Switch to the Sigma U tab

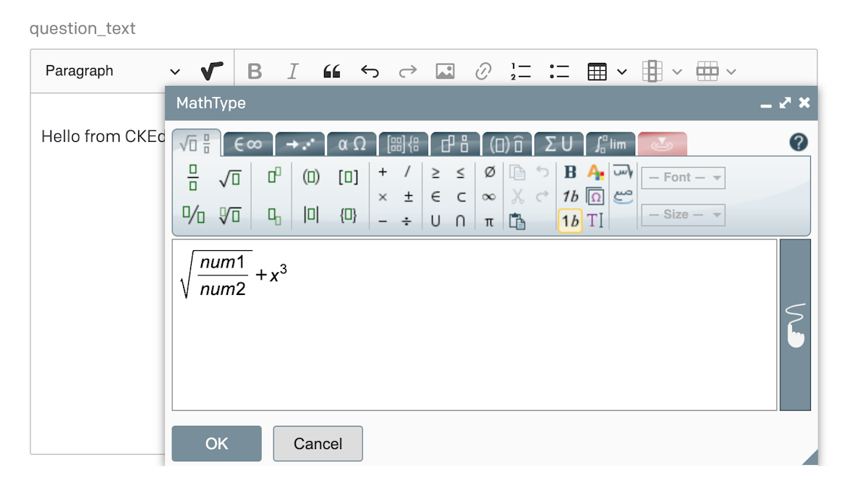(x=558, y=144)
